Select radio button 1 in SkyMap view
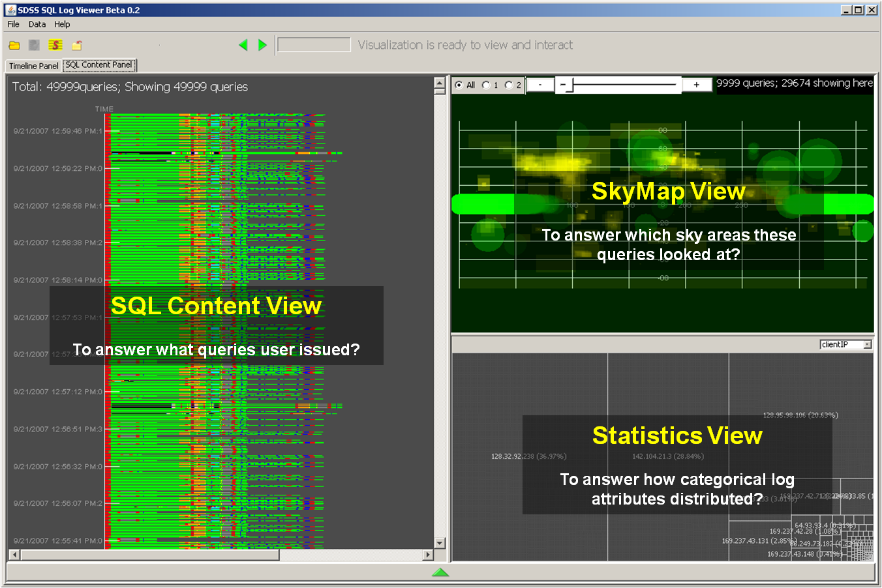 click(486, 85)
